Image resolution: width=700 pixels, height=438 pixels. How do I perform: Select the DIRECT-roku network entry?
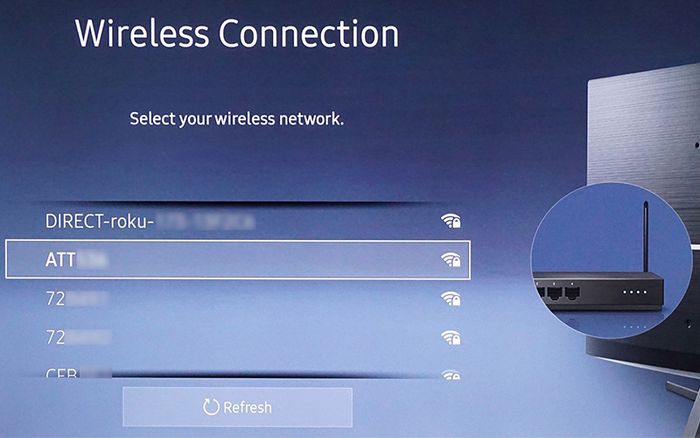pyautogui.click(x=238, y=221)
